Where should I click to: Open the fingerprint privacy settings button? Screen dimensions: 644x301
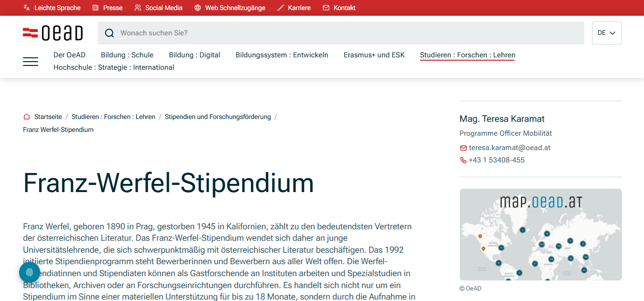pos(30,272)
